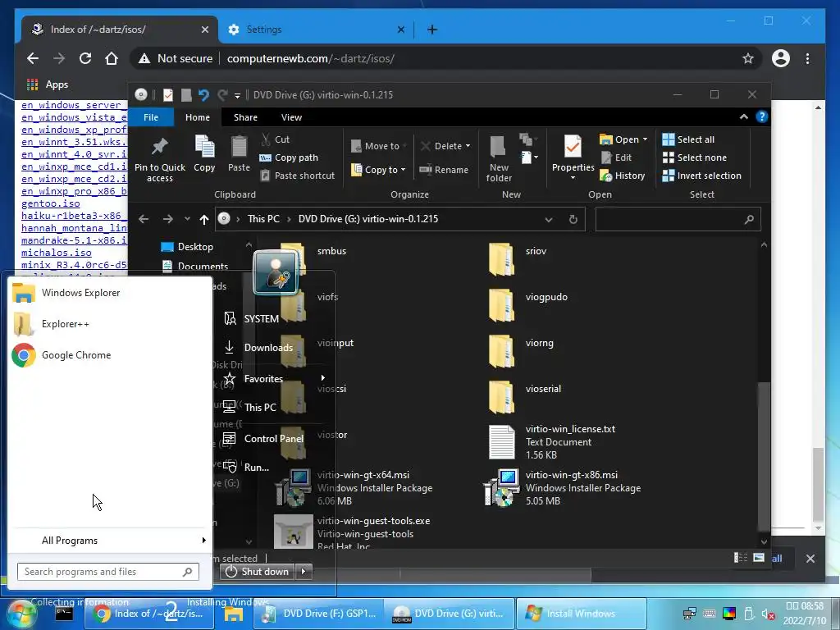Open the Copy to dropdown
This screenshot has height=630, width=840.
point(403,170)
